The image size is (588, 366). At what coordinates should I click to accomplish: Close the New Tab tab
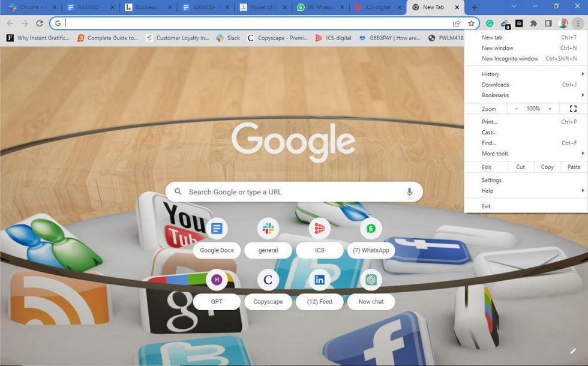457,7
